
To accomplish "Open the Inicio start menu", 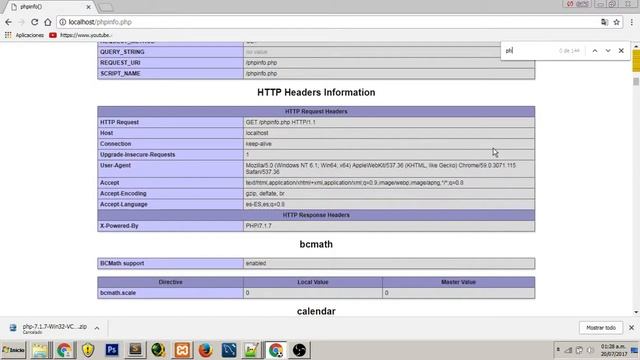I will click(x=13, y=350).
